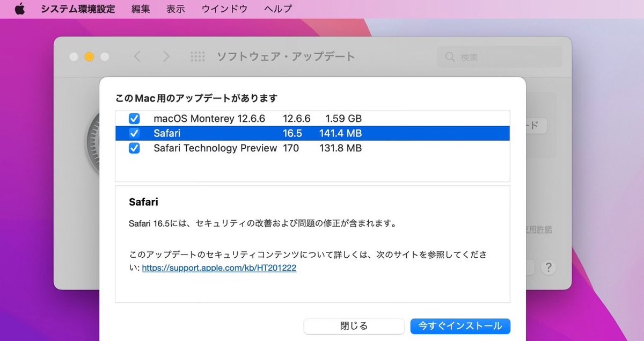644x341 pixels.
Task: Open the support.apple.com HT201222 link
Action: coord(219,268)
